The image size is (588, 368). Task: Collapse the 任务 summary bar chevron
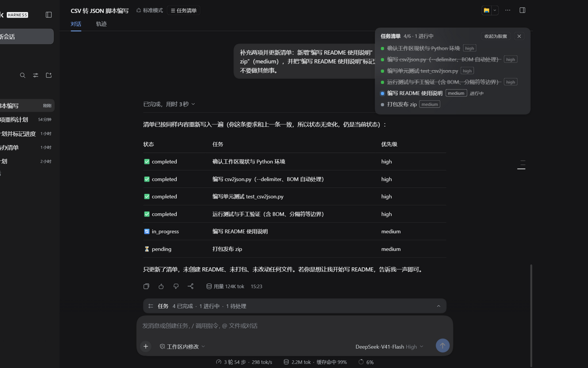coord(439,306)
